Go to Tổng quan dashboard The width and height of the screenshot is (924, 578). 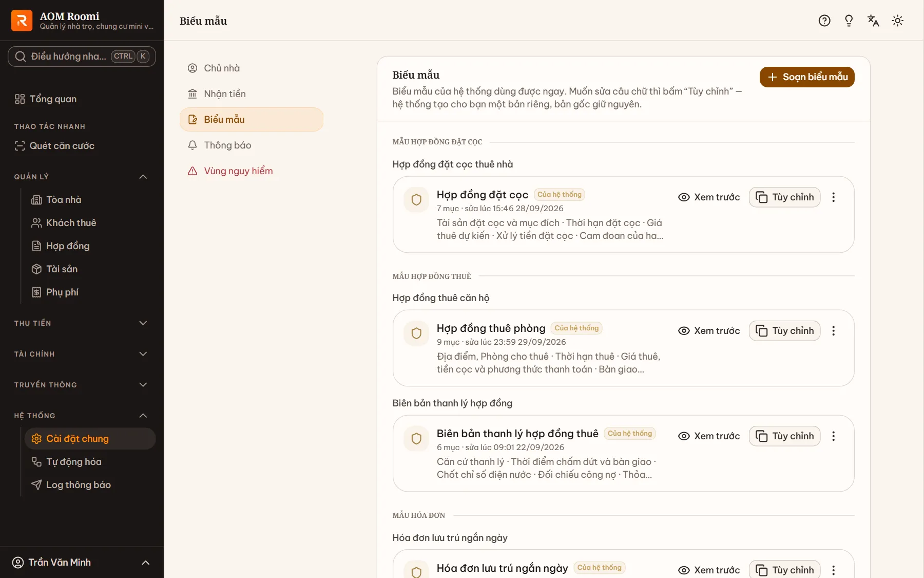tap(82, 99)
